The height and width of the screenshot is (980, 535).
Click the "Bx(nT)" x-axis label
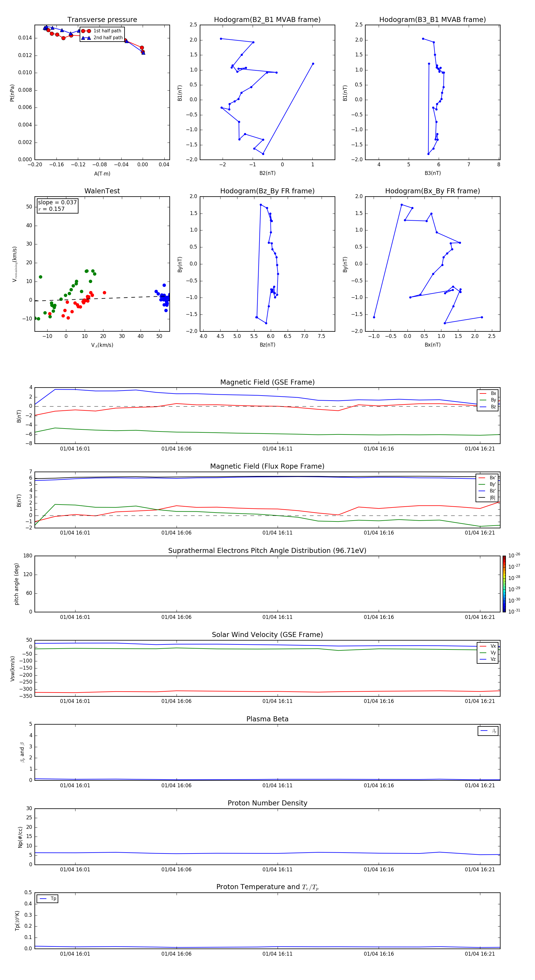[x=432, y=345]
